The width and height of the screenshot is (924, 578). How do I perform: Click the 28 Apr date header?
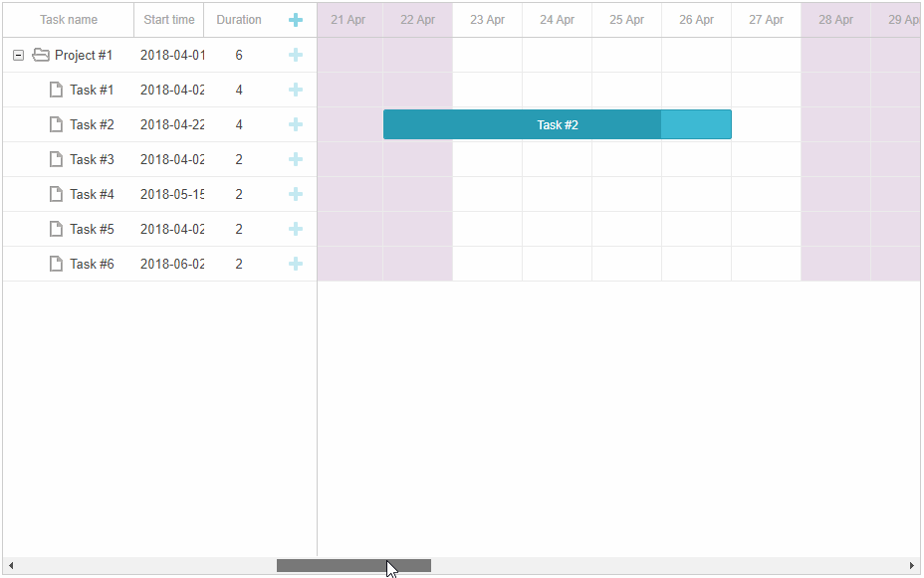pyautogui.click(x=835, y=20)
